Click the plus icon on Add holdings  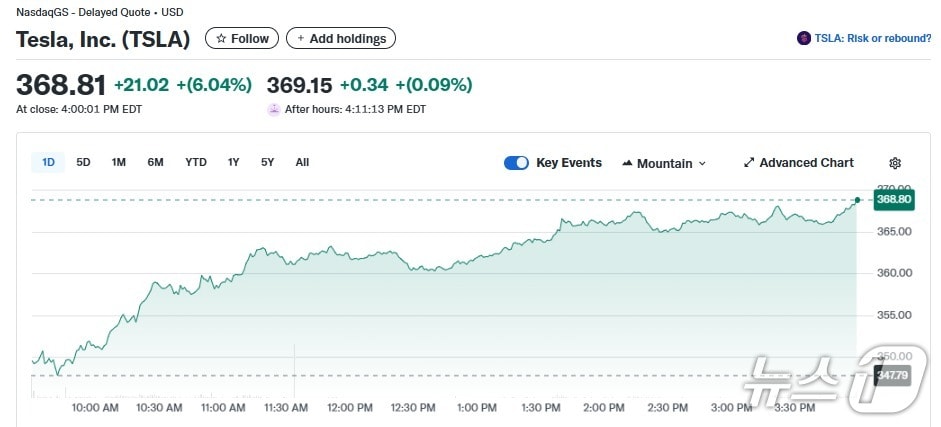coord(300,39)
